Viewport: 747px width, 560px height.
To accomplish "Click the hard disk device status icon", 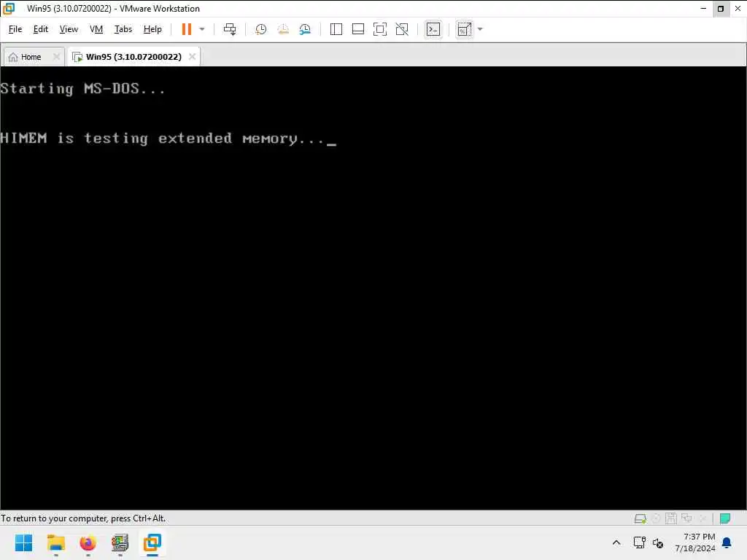I will [x=640, y=518].
